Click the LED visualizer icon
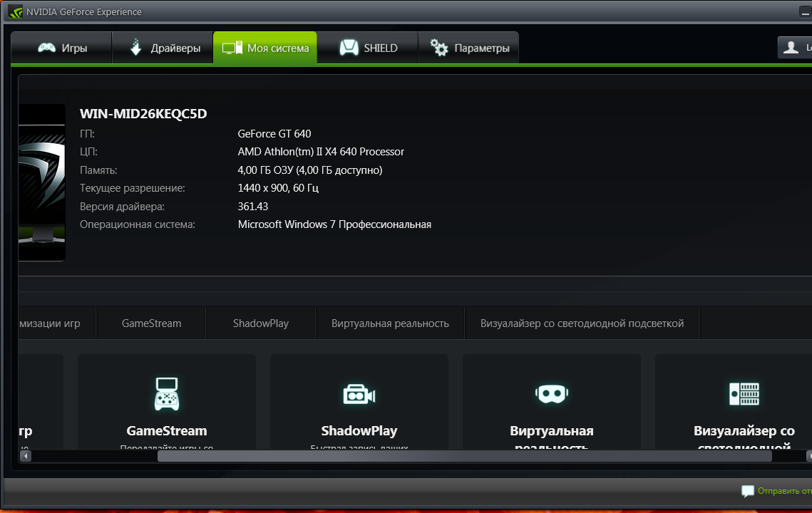The width and height of the screenshot is (812, 513). coord(744,394)
